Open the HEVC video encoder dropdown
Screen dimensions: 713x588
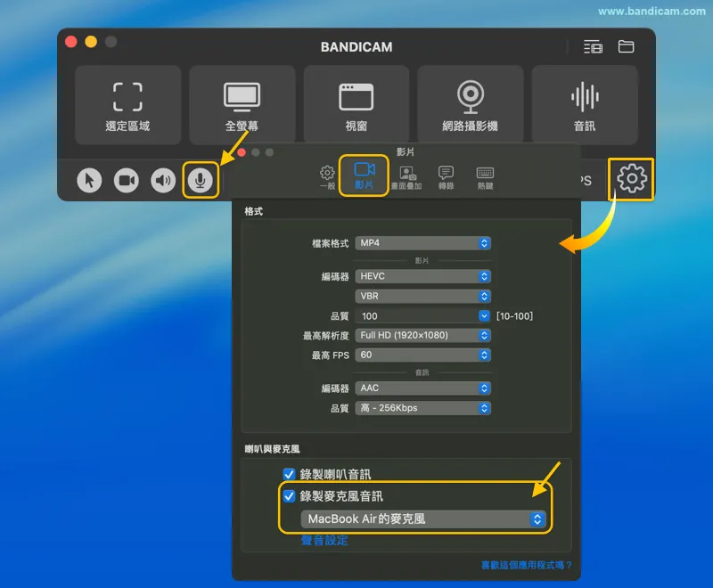[422, 276]
